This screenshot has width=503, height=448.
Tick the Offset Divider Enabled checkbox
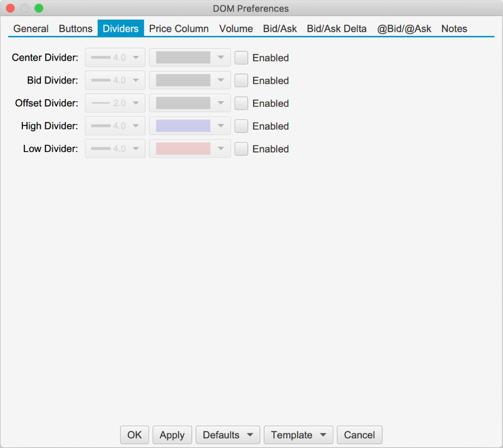pos(241,103)
